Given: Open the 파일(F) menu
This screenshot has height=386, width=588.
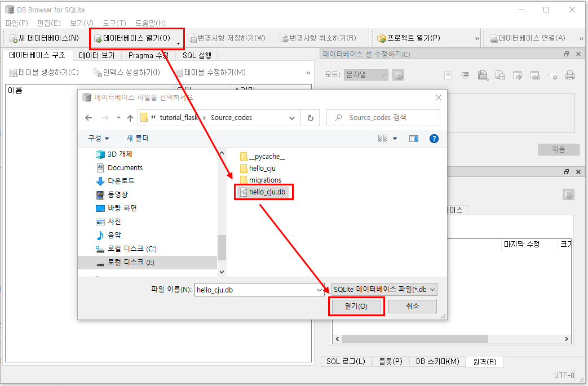Looking at the screenshot, I should (x=16, y=23).
